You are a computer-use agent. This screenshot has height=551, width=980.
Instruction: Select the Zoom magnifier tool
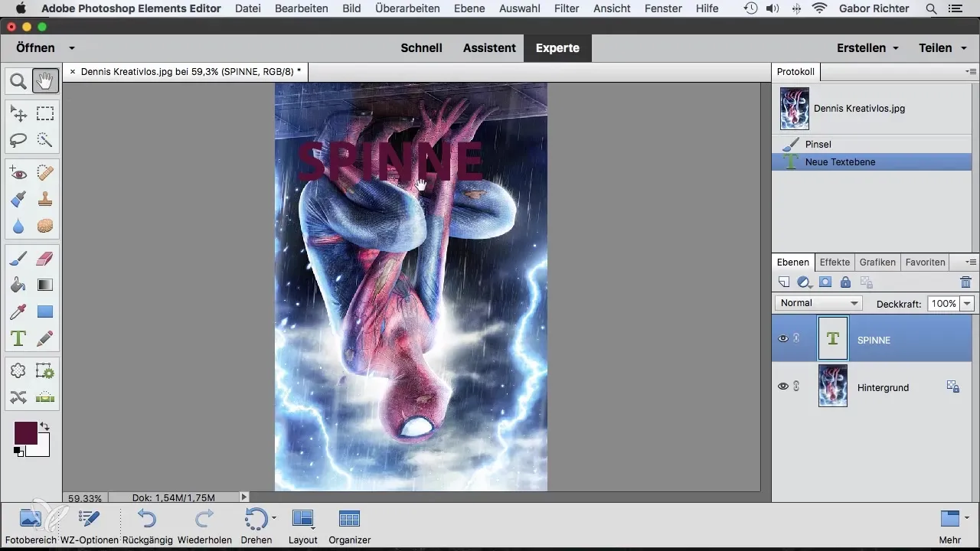(x=18, y=80)
